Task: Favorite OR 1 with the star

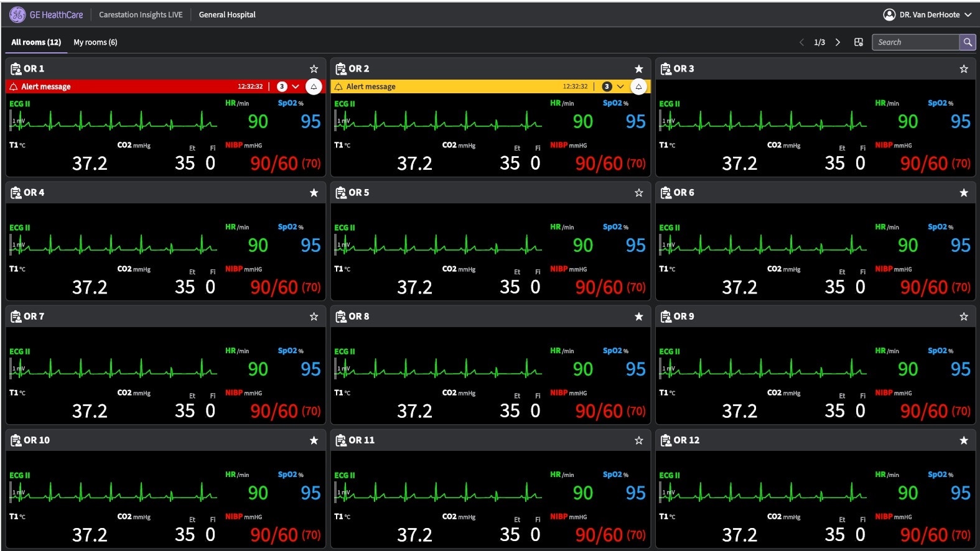Action: tap(314, 69)
